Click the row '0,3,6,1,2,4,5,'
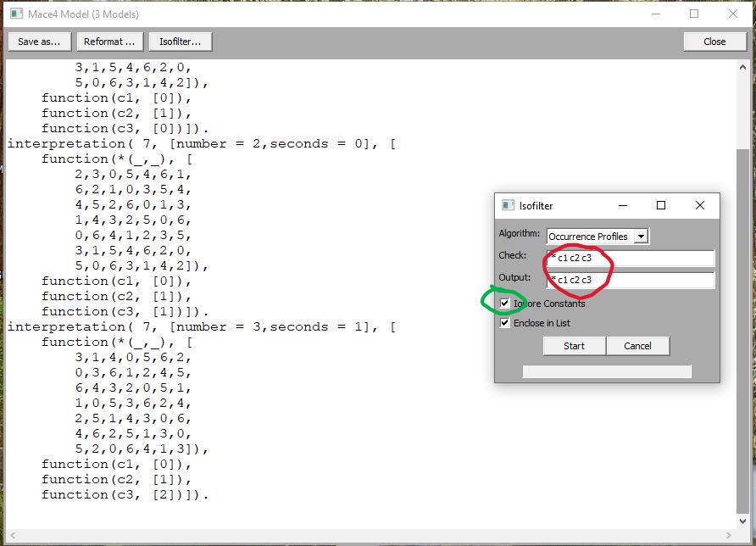This screenshot has width=756, height=546. point(133,373)
